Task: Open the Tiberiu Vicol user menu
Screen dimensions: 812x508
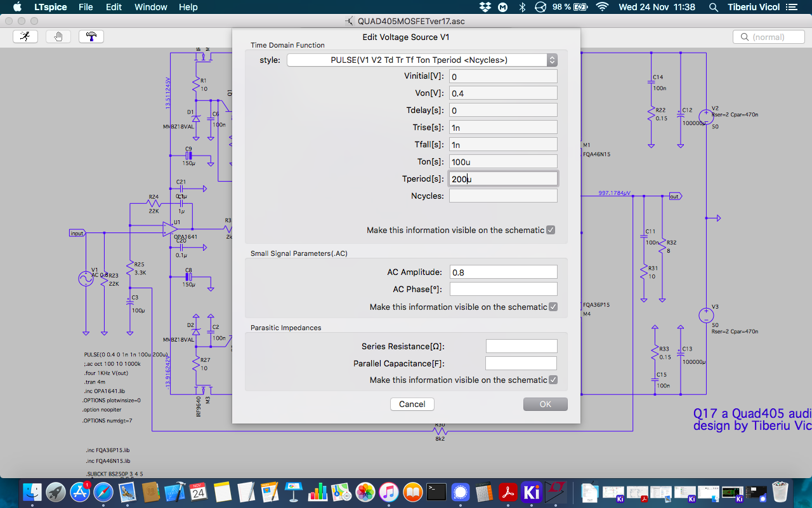Action: tap(753, 7)
